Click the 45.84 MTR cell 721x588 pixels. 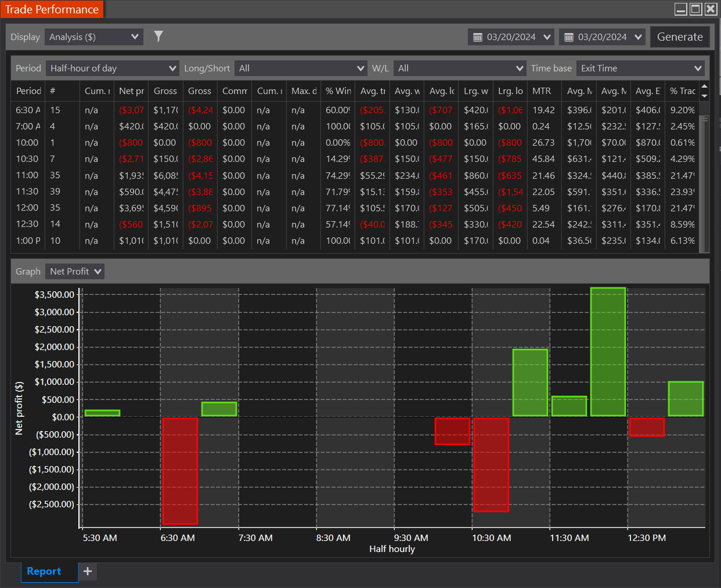pos(543,158)
